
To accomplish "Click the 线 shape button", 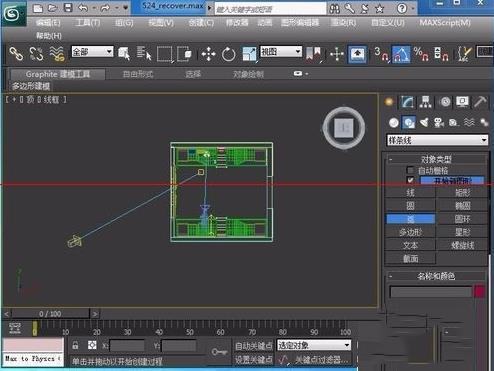I will tap(410, 192).
